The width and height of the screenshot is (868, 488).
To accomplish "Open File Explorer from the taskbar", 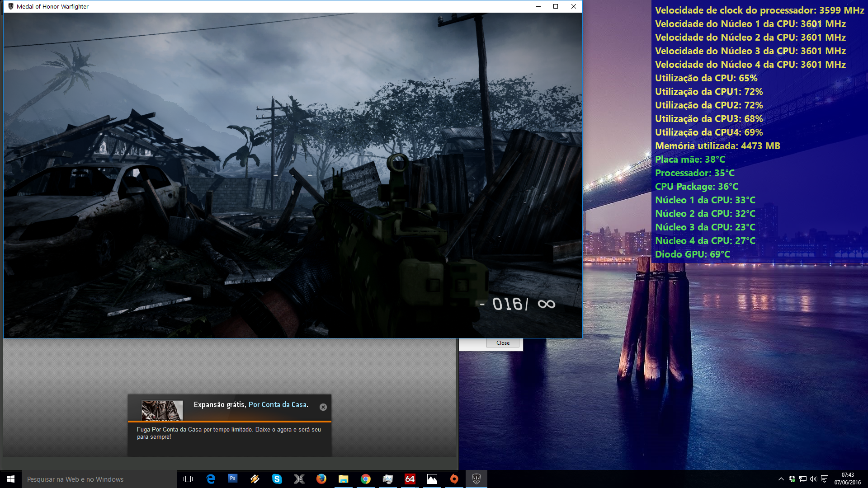I will (x=344, y=479).
